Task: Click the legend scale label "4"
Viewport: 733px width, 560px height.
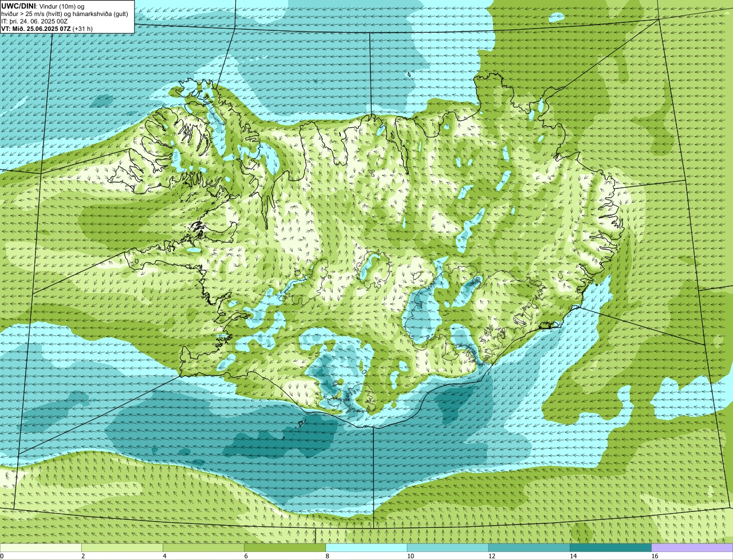Action: pos(164,556)
